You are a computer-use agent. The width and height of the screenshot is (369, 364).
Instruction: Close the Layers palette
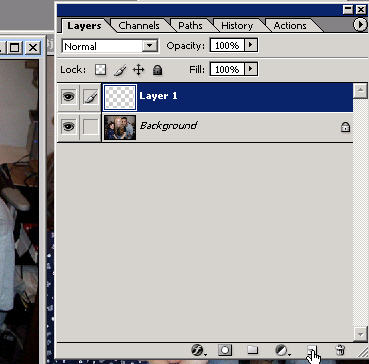(x=361, y=10)
